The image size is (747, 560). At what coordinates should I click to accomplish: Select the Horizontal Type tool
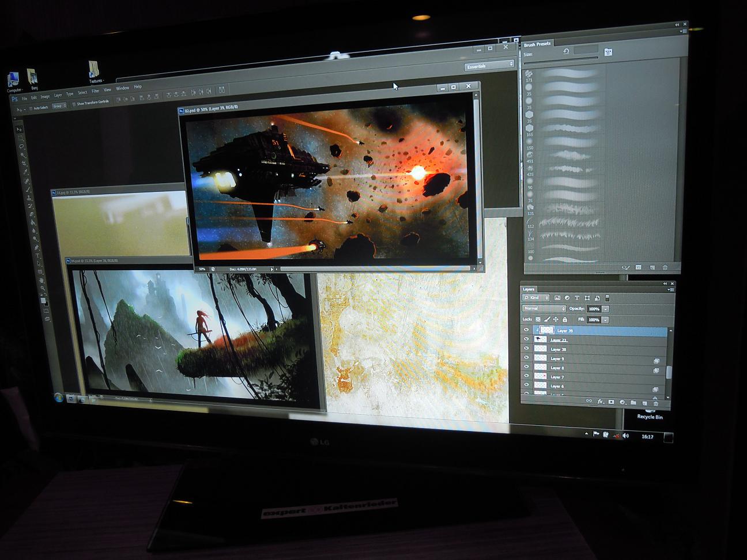[x=38, y=255]
